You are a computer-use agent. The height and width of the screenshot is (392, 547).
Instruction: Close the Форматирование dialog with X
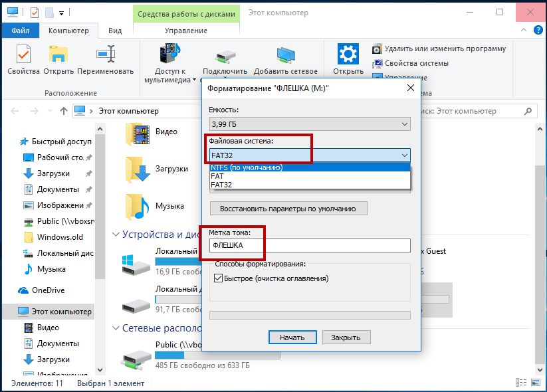(x=411, y=88)
